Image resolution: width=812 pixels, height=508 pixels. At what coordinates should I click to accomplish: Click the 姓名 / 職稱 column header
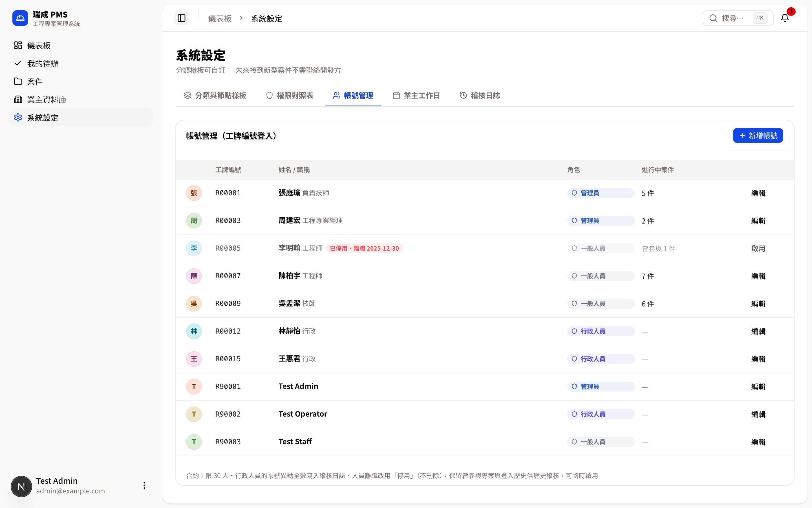click(294, 170)
